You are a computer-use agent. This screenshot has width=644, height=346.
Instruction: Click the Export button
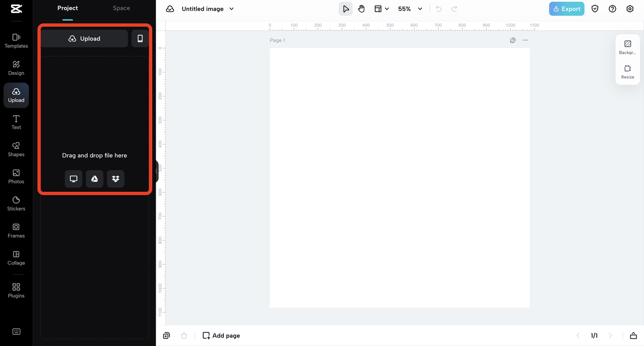[567, 9]
